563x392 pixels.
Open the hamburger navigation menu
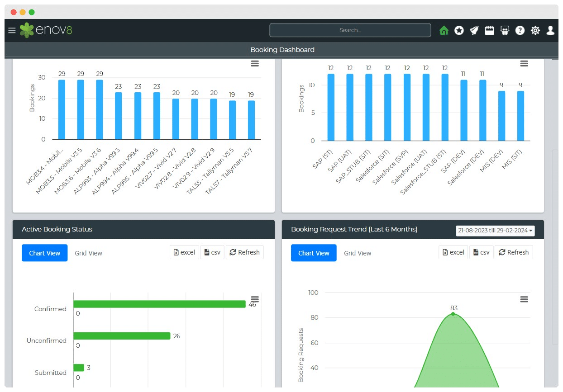12,30
